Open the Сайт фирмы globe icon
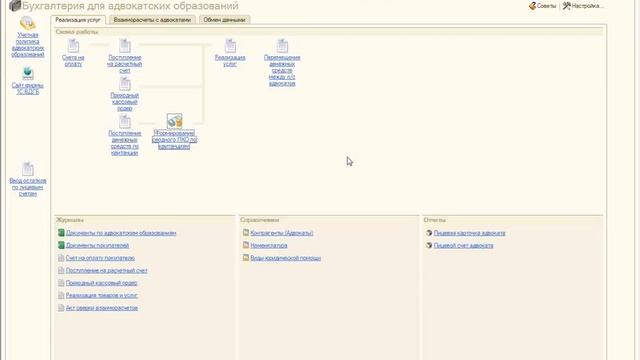 (27, 73)
